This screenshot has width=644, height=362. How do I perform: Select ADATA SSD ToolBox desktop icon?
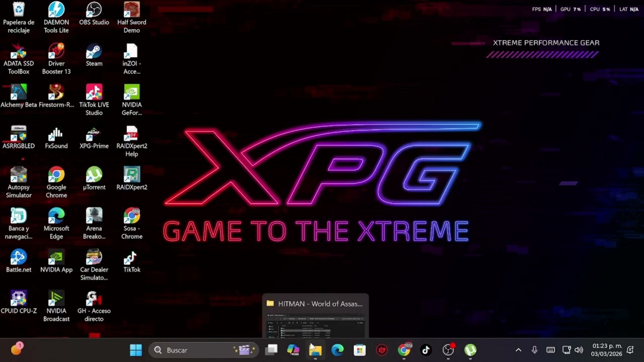pos(19,59)
